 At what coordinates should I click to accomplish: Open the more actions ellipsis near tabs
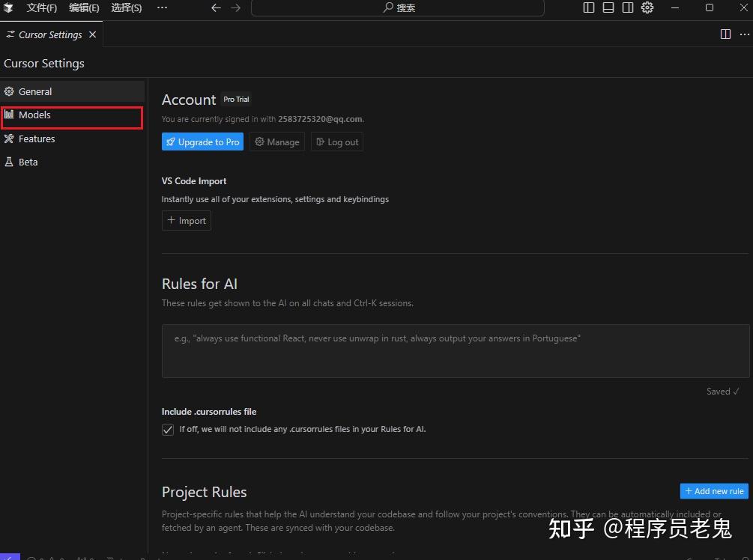click(745, 34)
